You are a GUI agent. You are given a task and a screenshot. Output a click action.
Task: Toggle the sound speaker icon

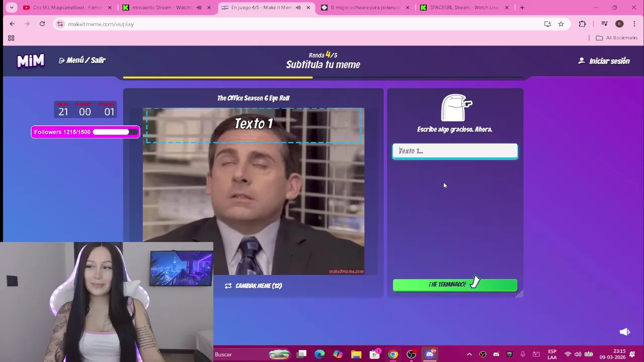tap(624, 331)
